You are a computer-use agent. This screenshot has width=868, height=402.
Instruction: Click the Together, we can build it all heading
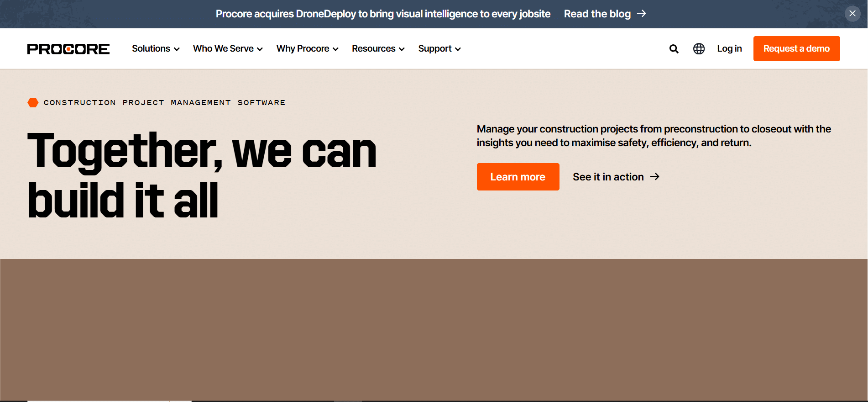coord(202,175)
